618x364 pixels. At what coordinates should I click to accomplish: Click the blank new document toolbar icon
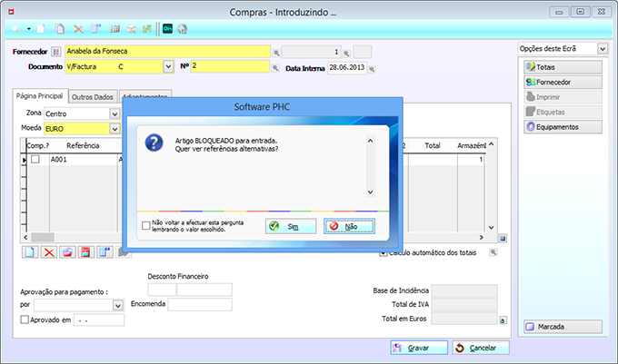pos(42,29)
